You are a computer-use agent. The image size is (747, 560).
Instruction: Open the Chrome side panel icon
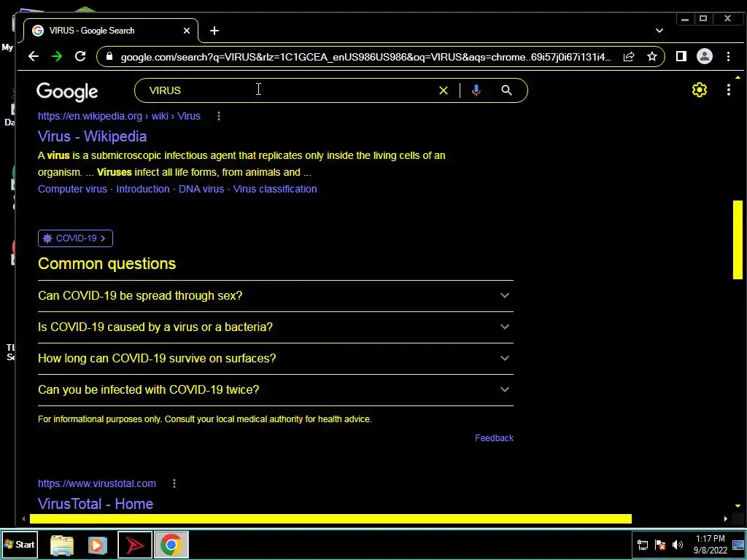(x=681, y=57)
